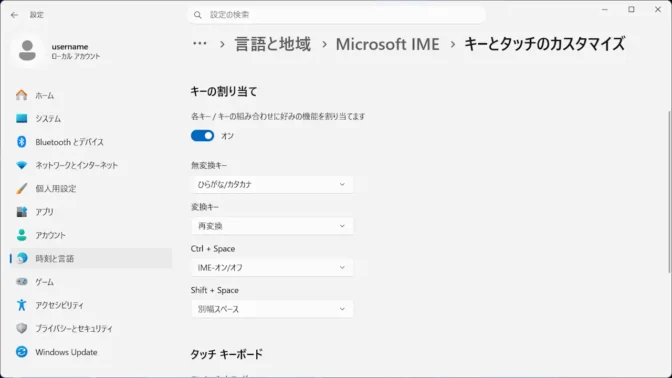Open システム settings section

[x=91, y=118]
